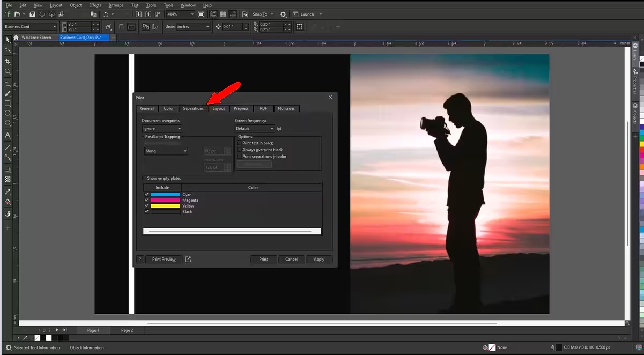Select the Zoom magnifier tool
The height and width of the screenshot is (355, 644).
click(8, 71)
